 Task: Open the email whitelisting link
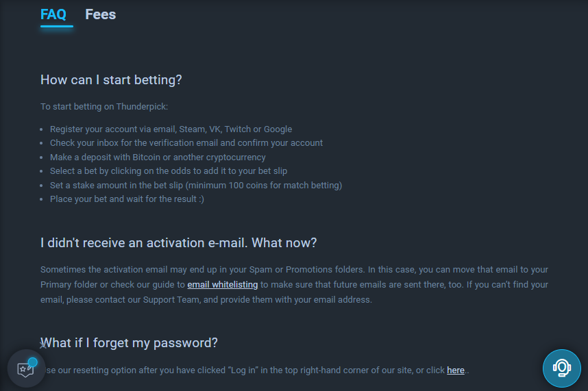pos(222,285)
